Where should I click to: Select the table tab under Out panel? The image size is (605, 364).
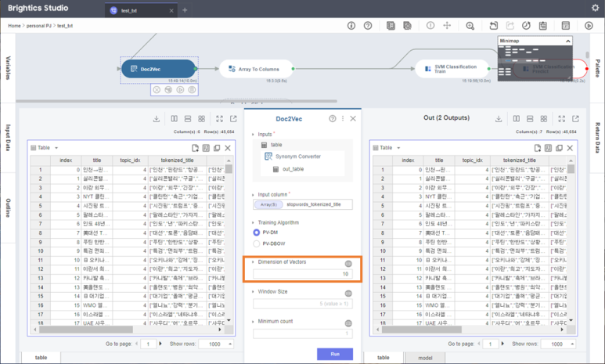coord(384,358)
